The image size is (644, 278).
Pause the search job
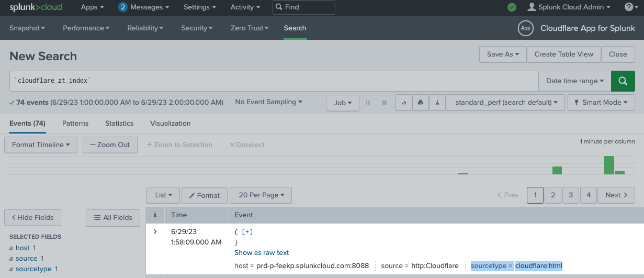(x=368, y=103)
